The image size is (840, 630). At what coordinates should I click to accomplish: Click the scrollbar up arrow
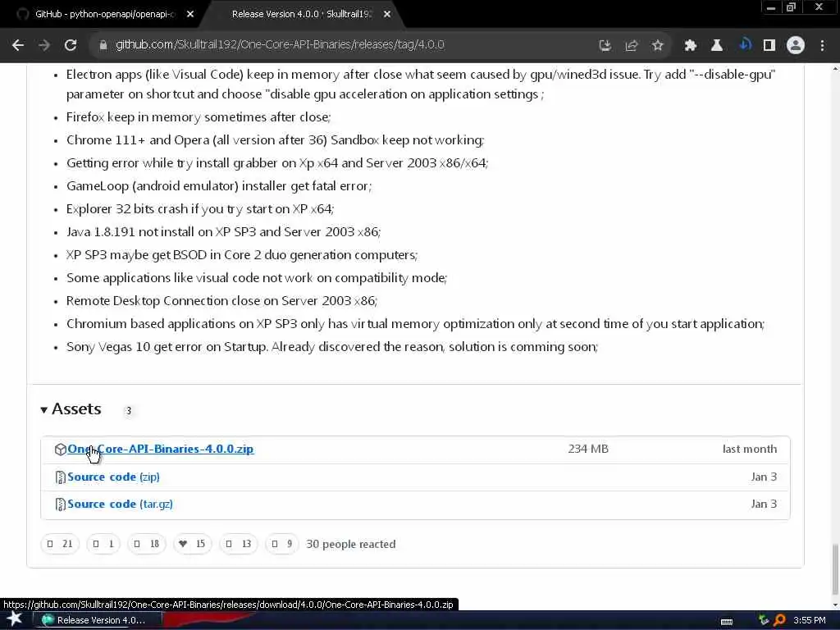coord(834,69)
